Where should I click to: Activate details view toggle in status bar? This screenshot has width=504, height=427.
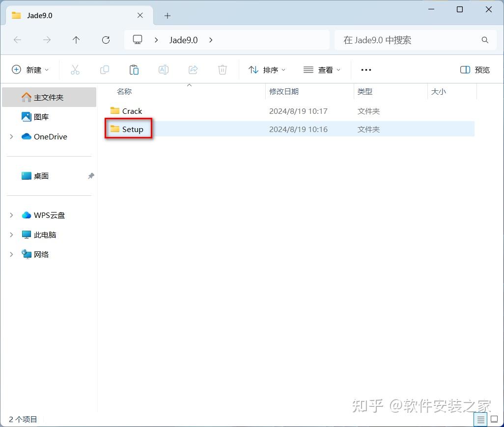click(480, 419)
